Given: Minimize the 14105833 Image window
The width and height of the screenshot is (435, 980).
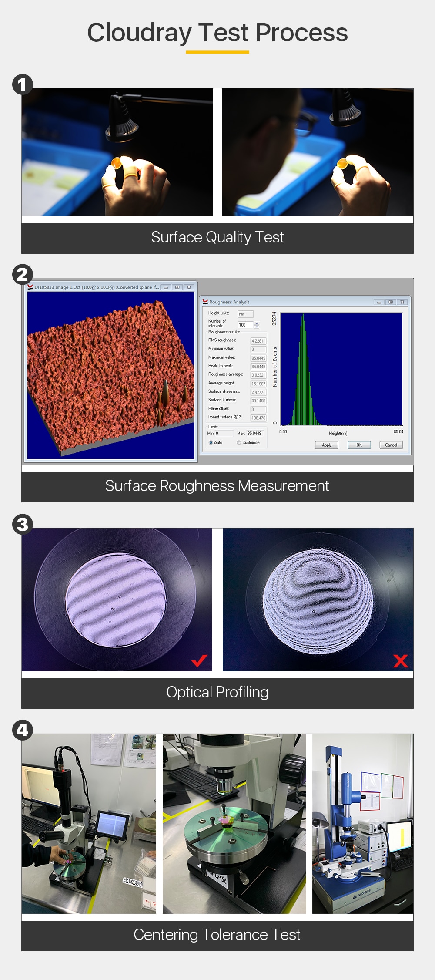Looking at the screenshot, I should pos(166,287).
